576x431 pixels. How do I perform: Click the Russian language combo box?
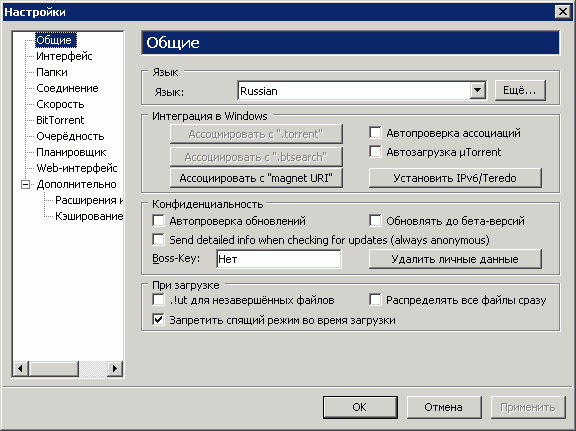(362, 90)
